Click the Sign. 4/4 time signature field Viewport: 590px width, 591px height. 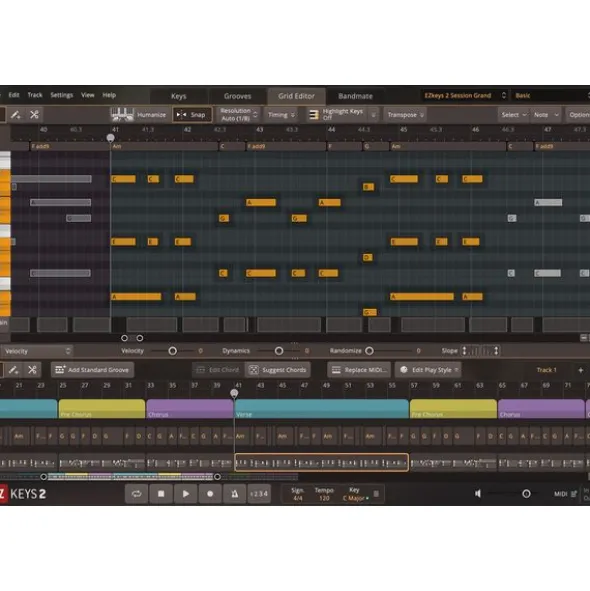(297, 494)
